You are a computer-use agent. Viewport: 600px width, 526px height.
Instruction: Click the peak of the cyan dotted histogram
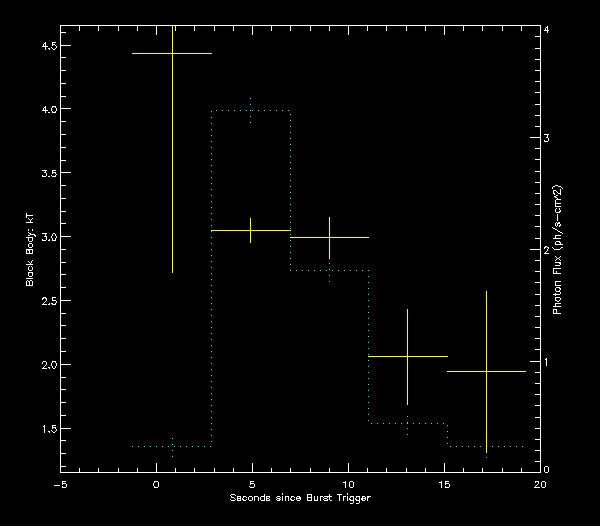pyautogui.click(x=250, y=111)
